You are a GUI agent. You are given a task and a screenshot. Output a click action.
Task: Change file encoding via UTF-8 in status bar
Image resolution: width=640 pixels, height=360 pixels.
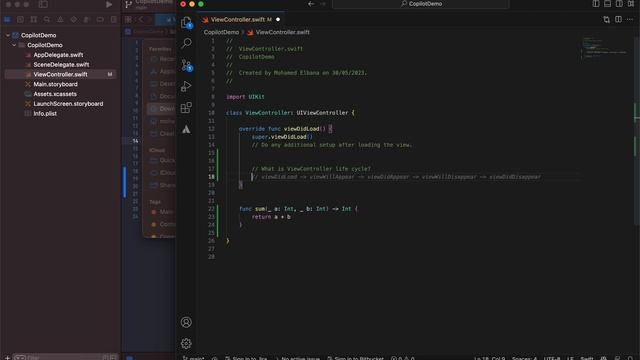(x=552, y=358)
